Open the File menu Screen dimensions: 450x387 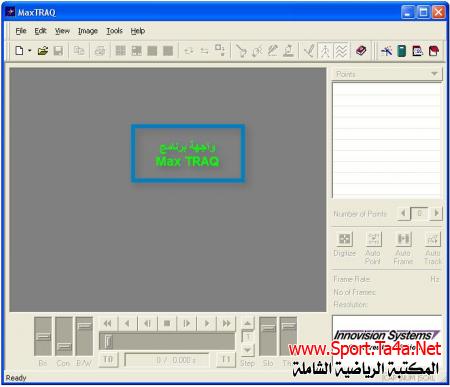[x=21, y=31]
